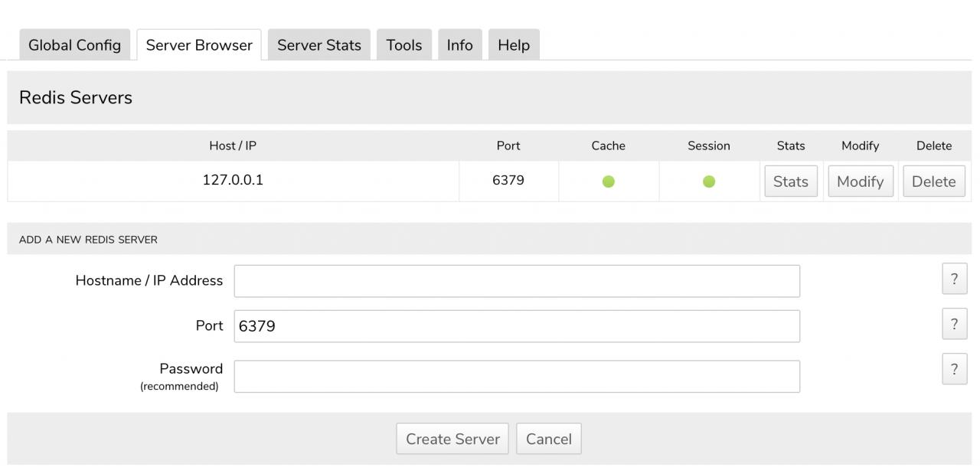Switch to the Global Config tab

coord(74,45)
